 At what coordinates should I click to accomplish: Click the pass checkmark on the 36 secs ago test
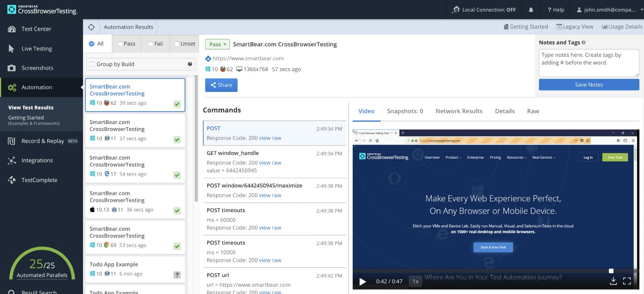coord(177,211)
